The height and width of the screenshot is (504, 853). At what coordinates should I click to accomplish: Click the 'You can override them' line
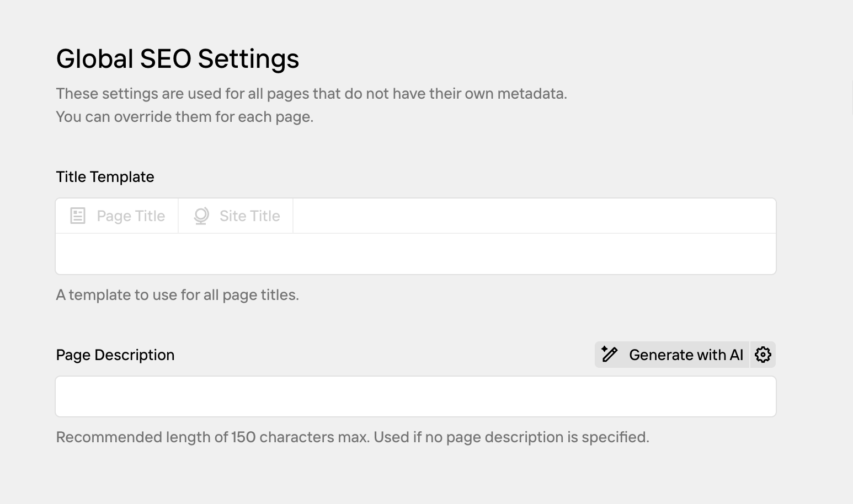(184, 117)
